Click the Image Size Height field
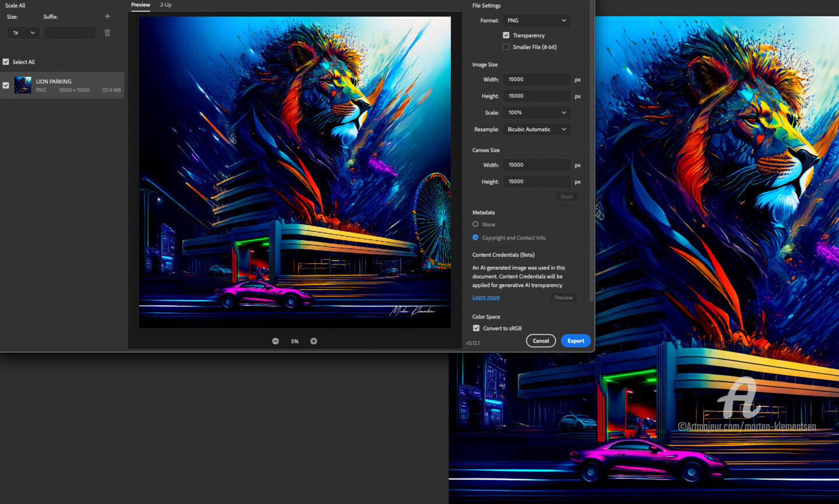 [537, 96]
